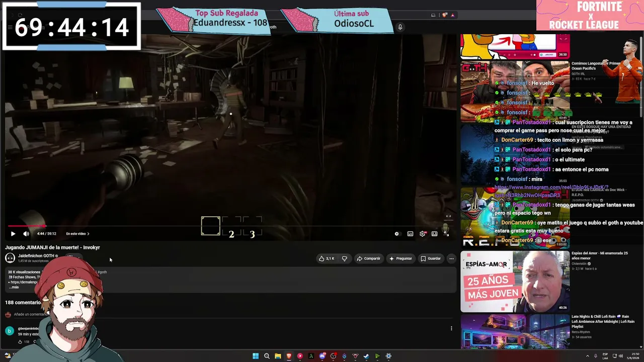Expand the description with '...más'
Screen dimensions: 644x362
coord(14,287)
